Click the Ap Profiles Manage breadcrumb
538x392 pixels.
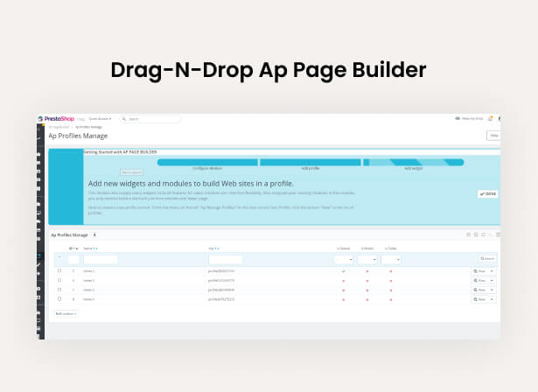coord(88,127)
